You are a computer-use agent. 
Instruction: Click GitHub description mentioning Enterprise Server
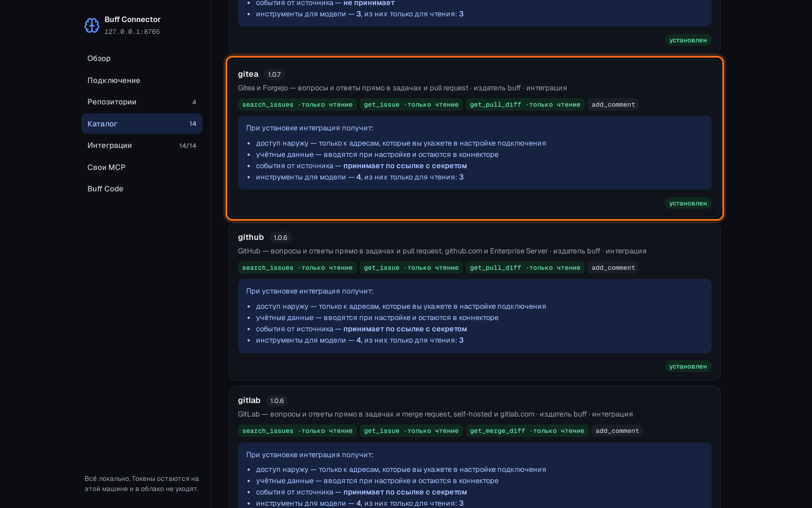[442, 251]
